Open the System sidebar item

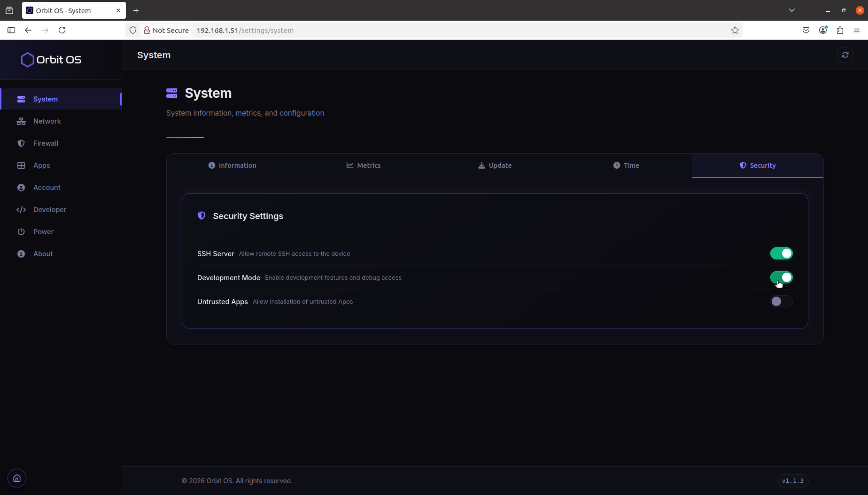pyautogui.click(x=61, y=99)
